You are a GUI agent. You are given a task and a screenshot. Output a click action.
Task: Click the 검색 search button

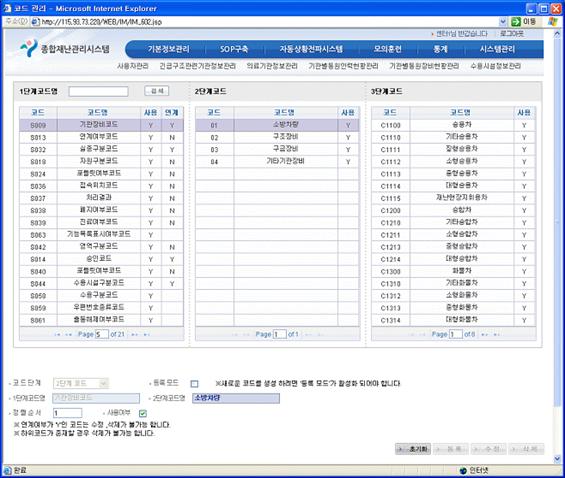pyautogui.click(x=157, y=91)
